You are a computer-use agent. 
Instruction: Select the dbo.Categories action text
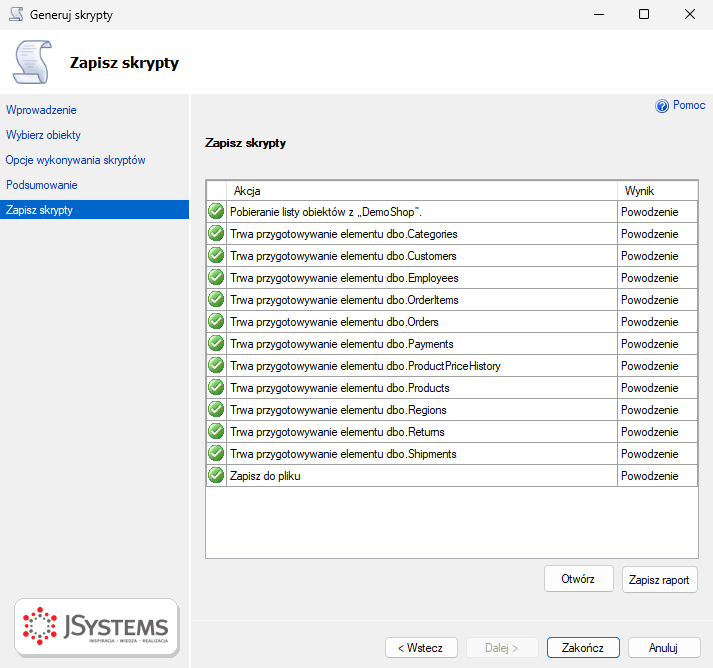click(343, 234)
